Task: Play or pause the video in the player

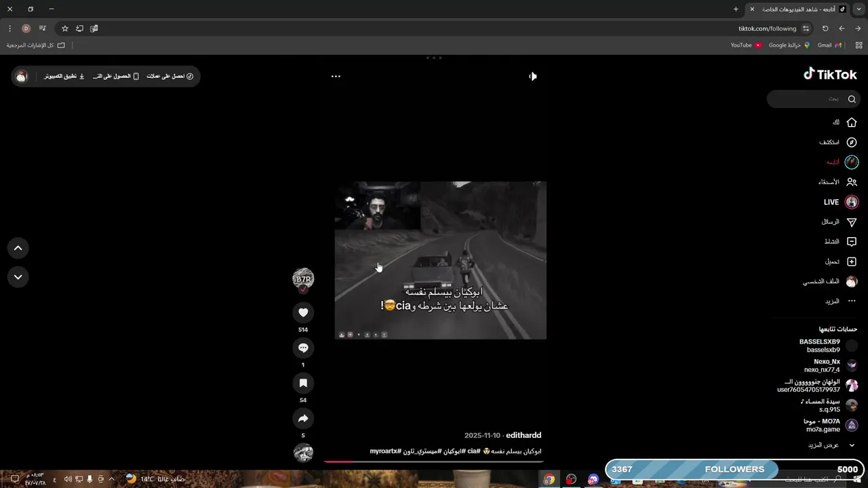Action: (x=440, y=260)
